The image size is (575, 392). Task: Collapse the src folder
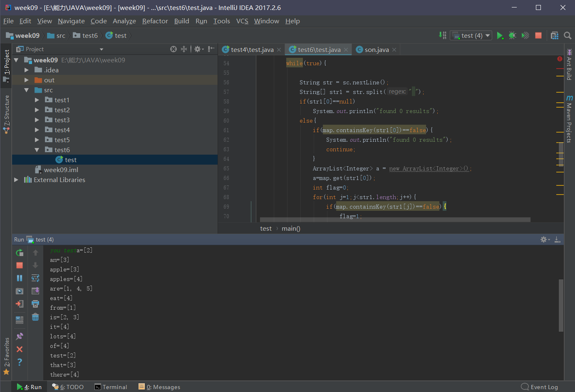pos(27,90)
